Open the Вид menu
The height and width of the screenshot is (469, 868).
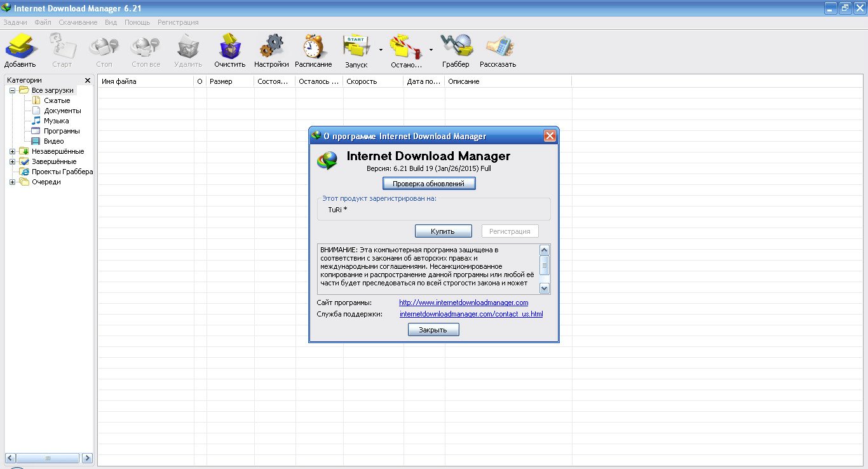pyautogui.click(x=111, y=22)
